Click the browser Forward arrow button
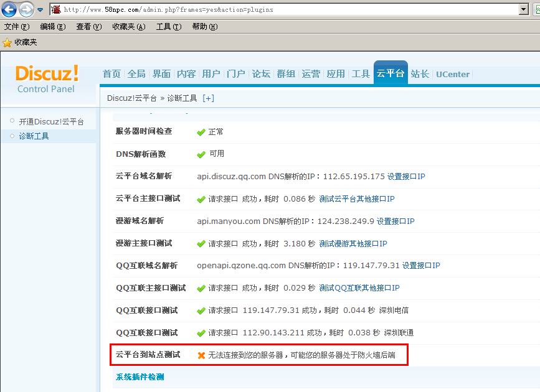 click(x=27, y=9)
